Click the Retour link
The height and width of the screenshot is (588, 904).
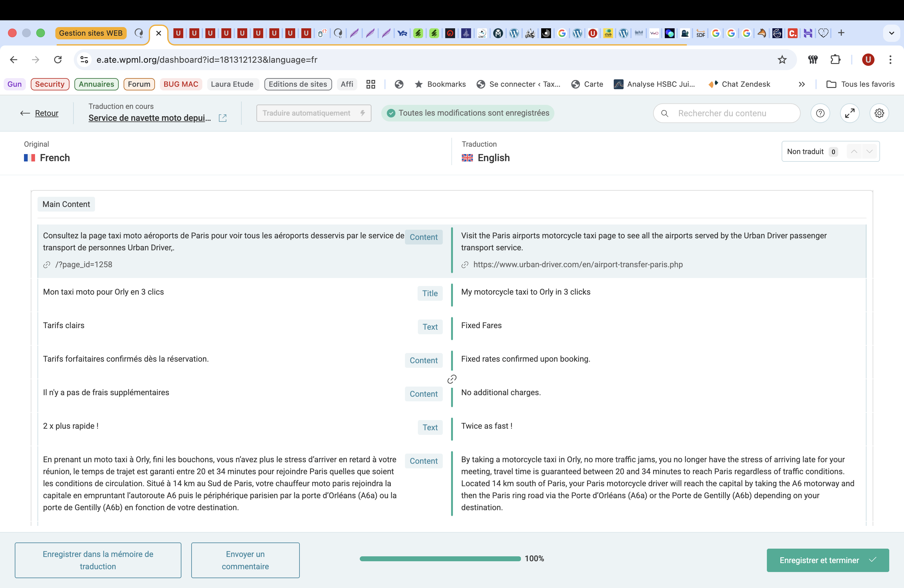click(x=46, y=113)
